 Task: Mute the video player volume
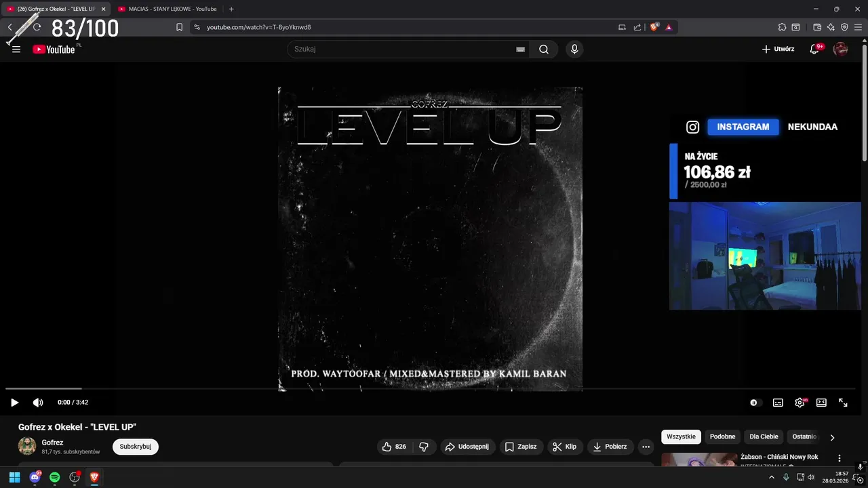[x=38, y=403]
